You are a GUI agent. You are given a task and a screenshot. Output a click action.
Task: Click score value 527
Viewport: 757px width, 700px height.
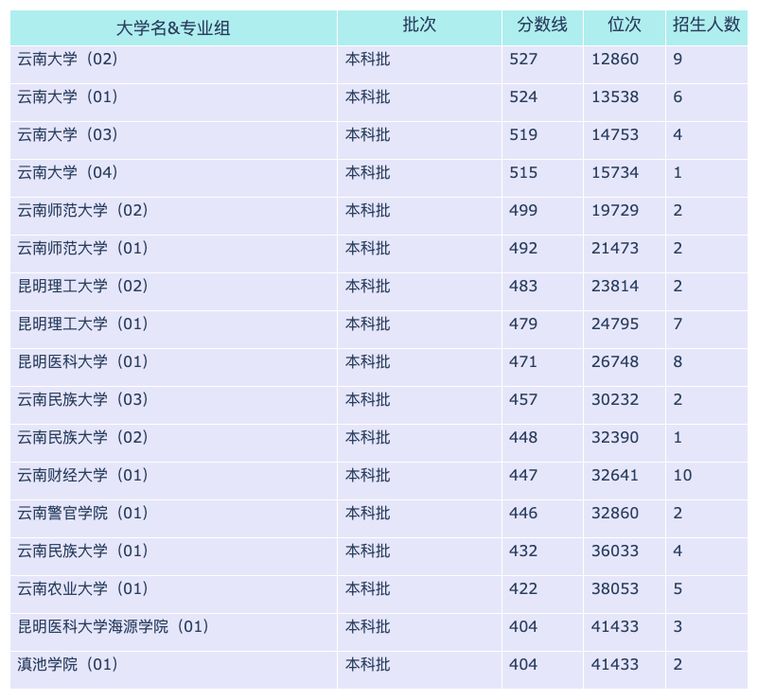tap(523, 59)
